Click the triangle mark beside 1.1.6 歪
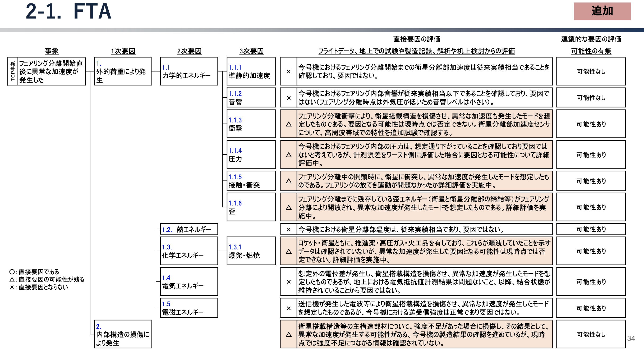644x355 pixels. pyautogui.click(x=289, y=207)
